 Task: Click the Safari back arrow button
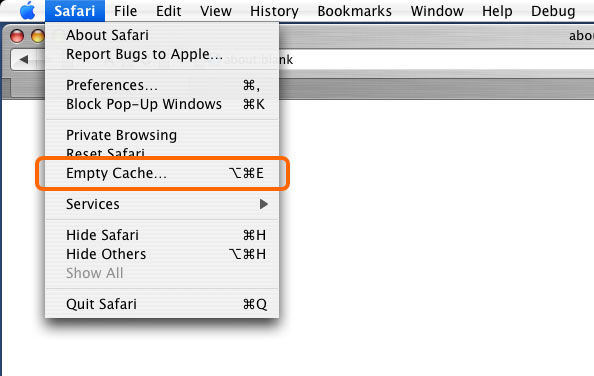[24, 59]
